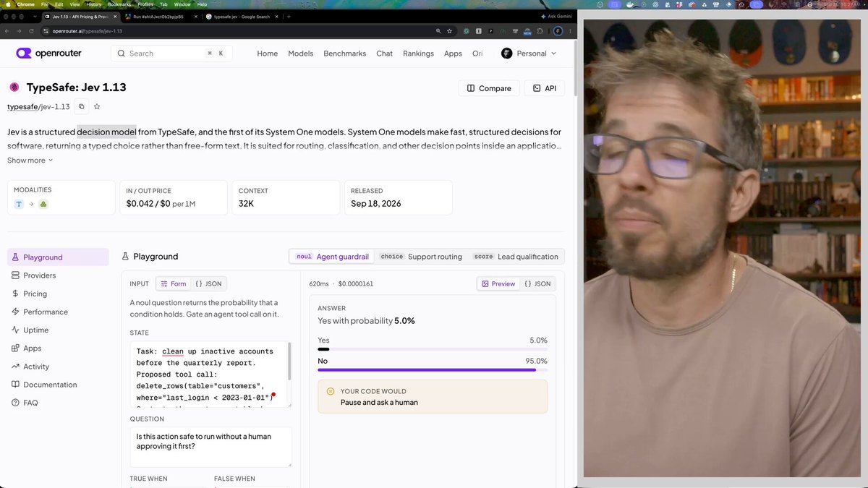Switch input view to Form
Image resolution: width=868 pixels, height=488 pixels.
173,284
